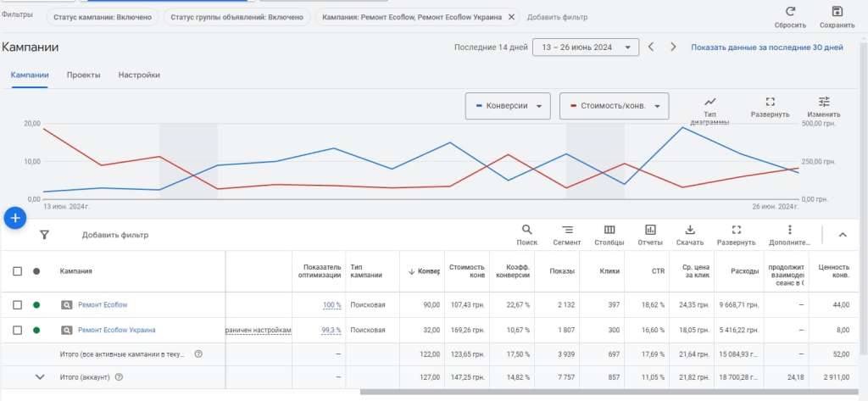The width and height of the screenshot is (868, 401).
Task: Open the Сегмент segment icon
Action: (567, 230)
